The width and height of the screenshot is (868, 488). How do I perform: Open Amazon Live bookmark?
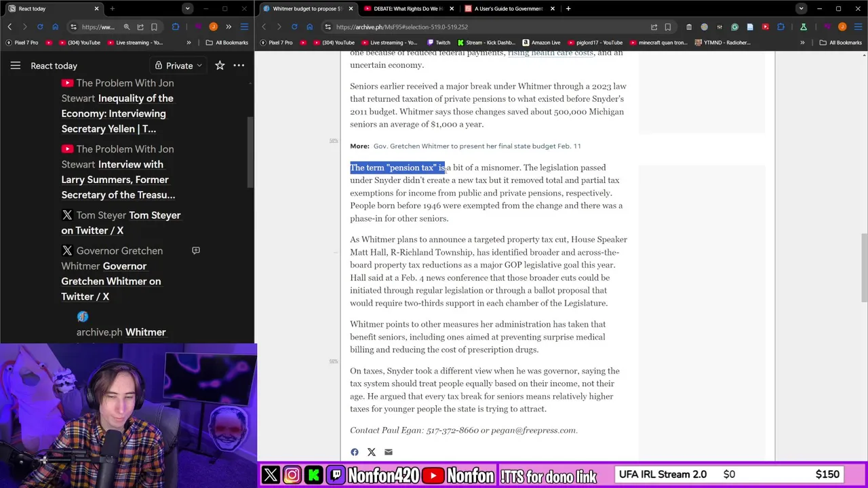point(541,43)
